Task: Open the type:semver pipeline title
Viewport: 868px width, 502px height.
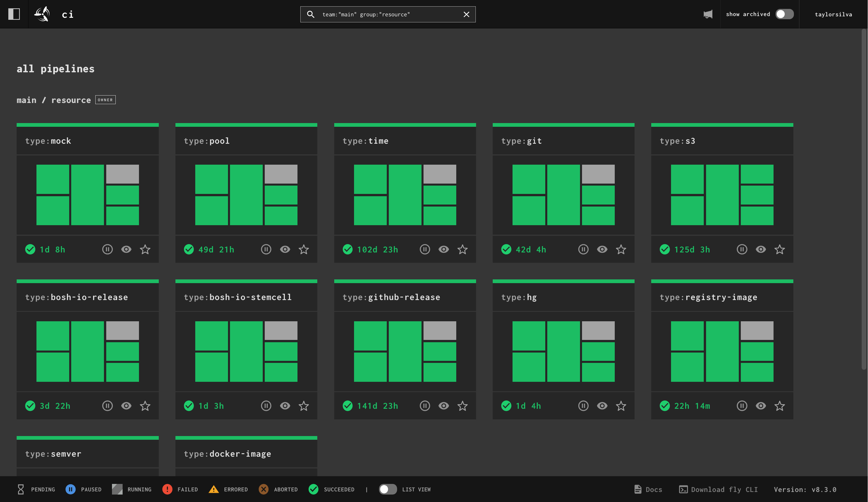Action: pos(53,454)
